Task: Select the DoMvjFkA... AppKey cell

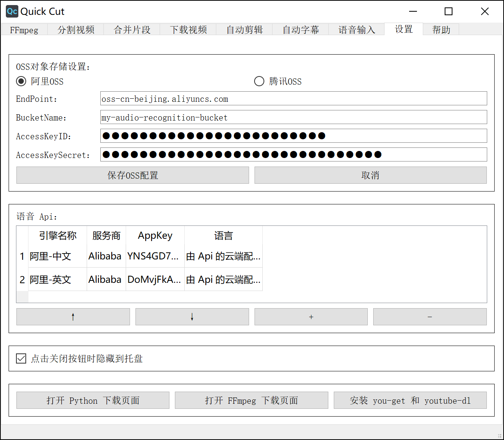Action: pos(155,279)
